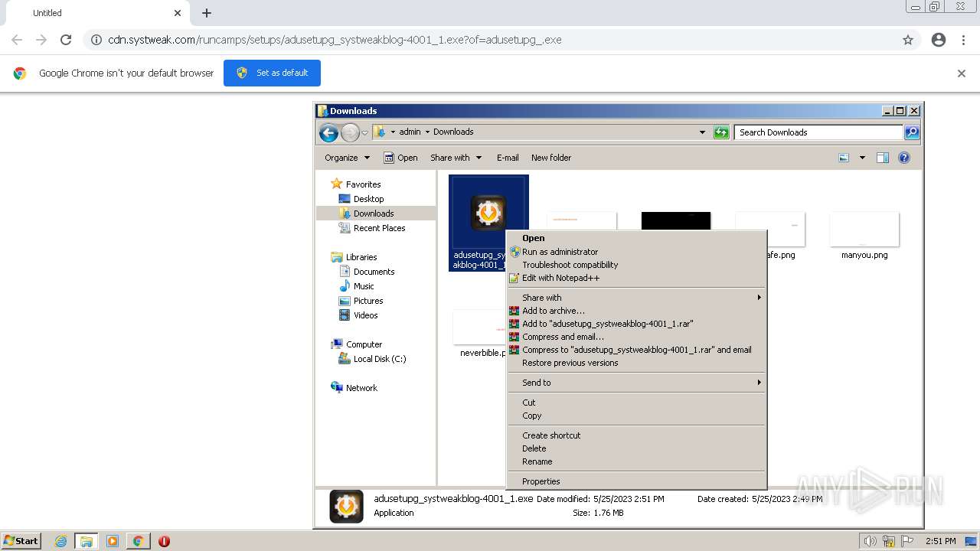This screenshot has height=551, width=980.
Task: Select the adusetupg_systweakblog exe file icon
Action: click(x=488, y=212)
